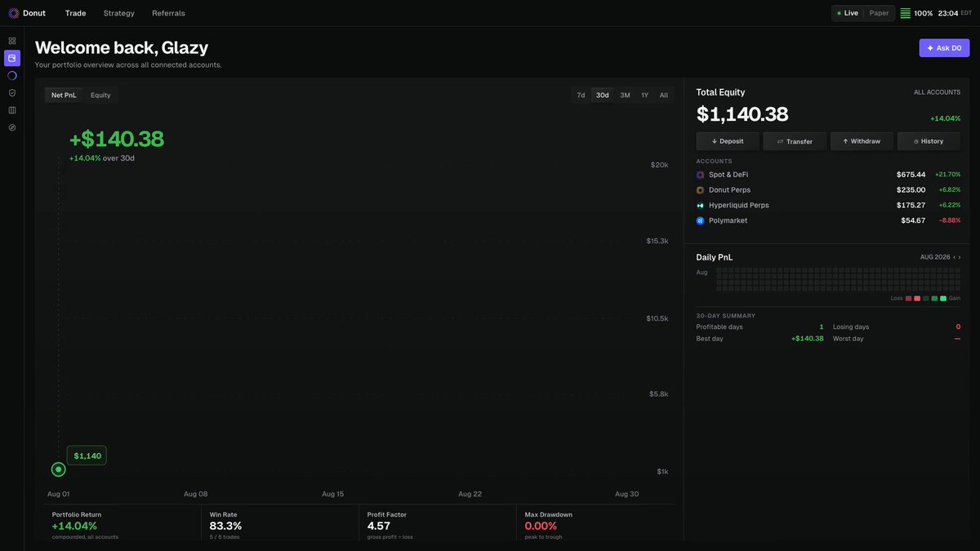Screen dimensions: 980x551
Task: Open the ring circle icon in sidebar
Action: pos(12,75)
